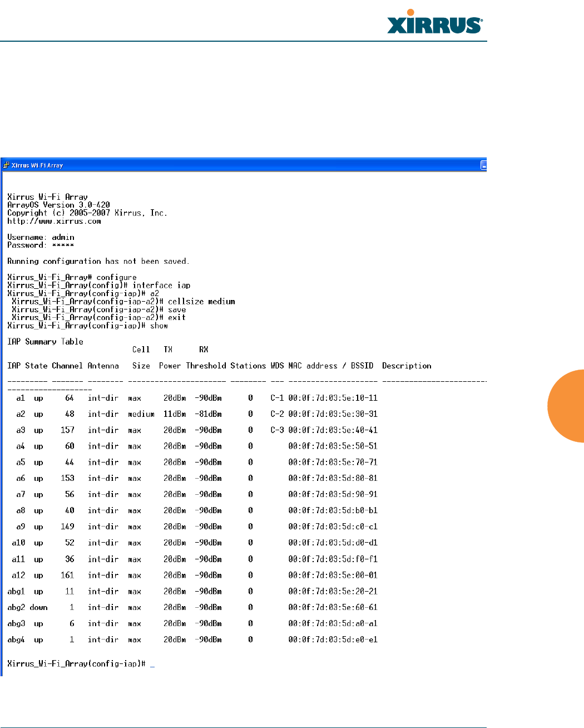Click WDS value C-2
This screenshot has width=584, height=728.
[277, 414]
